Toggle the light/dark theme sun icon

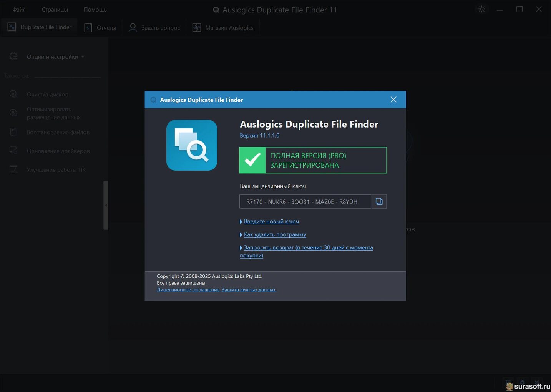click(x=481, y=9)
